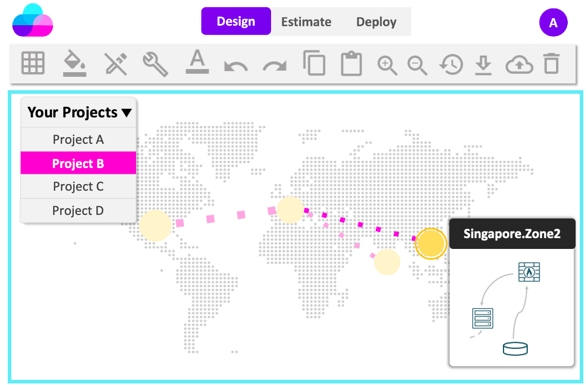Viewport: 588px width, 385px height.
Task: Redo the last change
Action: [274, 63]
